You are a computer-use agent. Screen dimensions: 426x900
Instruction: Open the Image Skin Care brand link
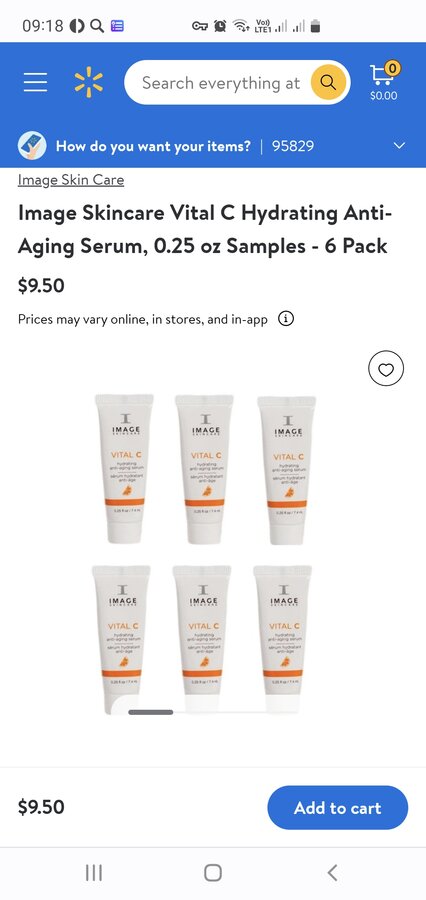[x=71, y=180]
